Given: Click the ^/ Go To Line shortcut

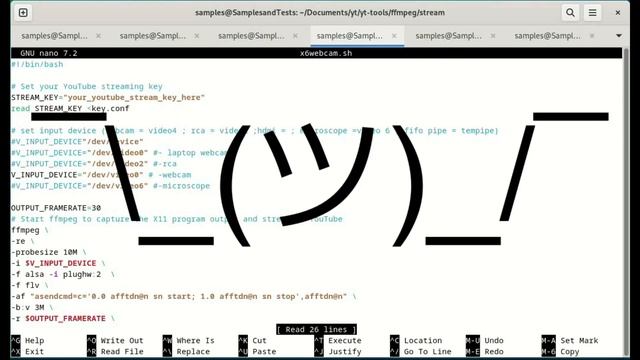Looking at the screenshot, I should [421, 351].
